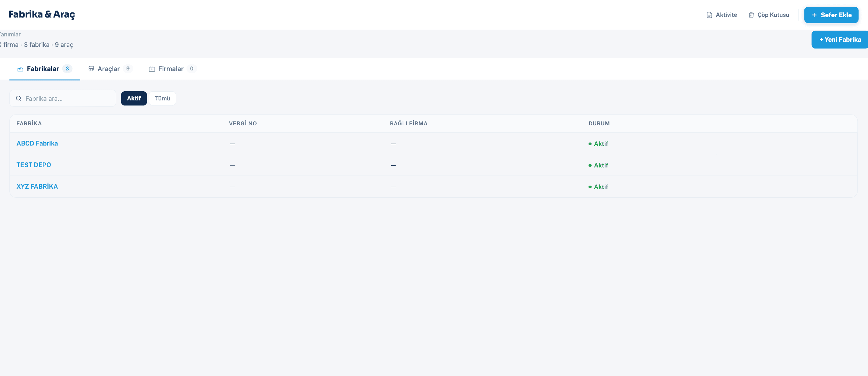Click the FABRİKA column header
The height and width of the screenshot is (376, 868).
point(29,123)
